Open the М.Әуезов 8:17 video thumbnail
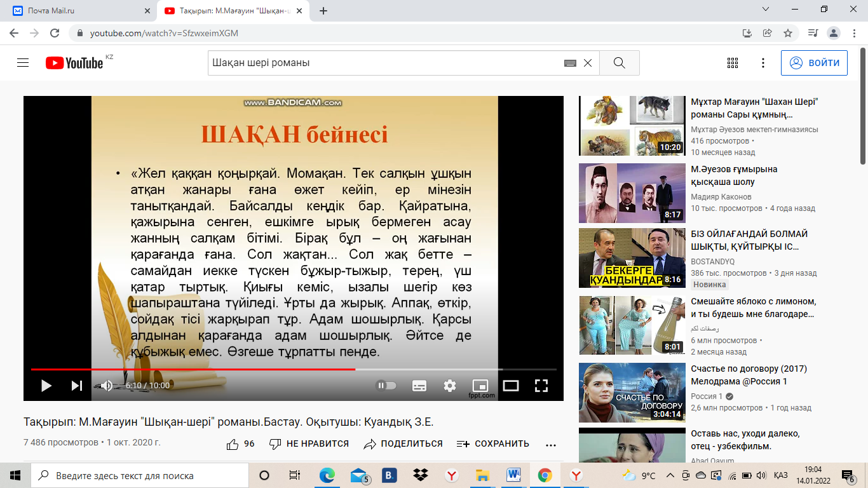Screen dimensions: 868x488 point(632,193)
